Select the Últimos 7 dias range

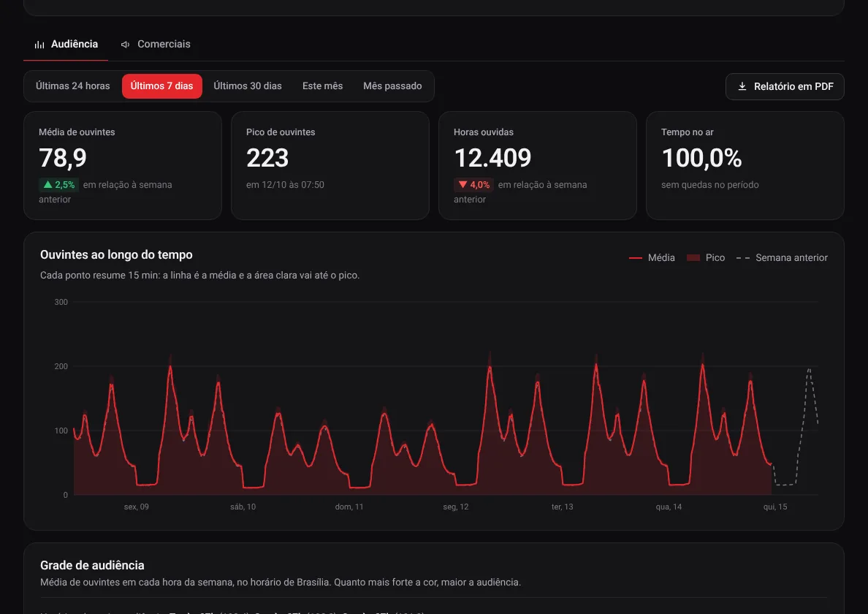(x=161, y=86)
